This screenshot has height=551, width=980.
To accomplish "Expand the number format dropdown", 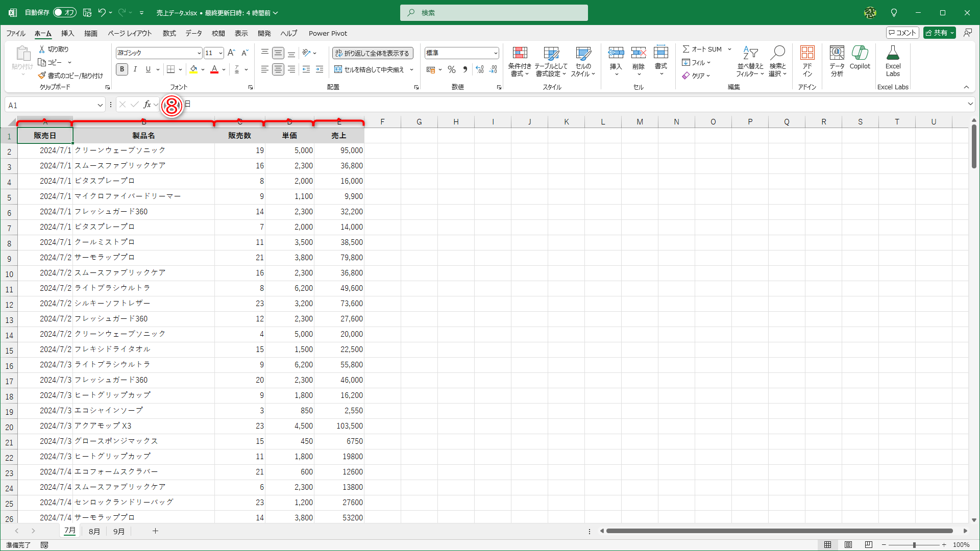I will click(495, 53).
